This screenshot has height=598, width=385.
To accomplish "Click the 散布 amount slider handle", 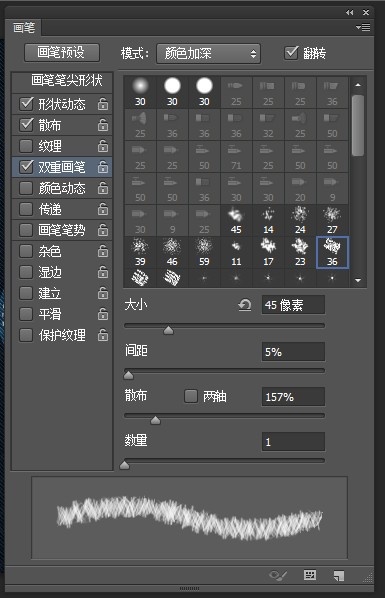I will (x=155, y=420).
